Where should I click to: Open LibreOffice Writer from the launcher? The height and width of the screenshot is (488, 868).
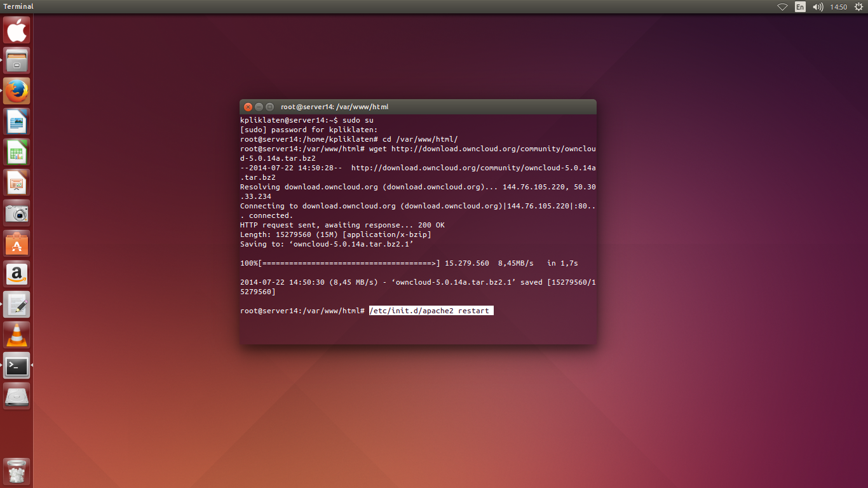[x=17, y=121]
